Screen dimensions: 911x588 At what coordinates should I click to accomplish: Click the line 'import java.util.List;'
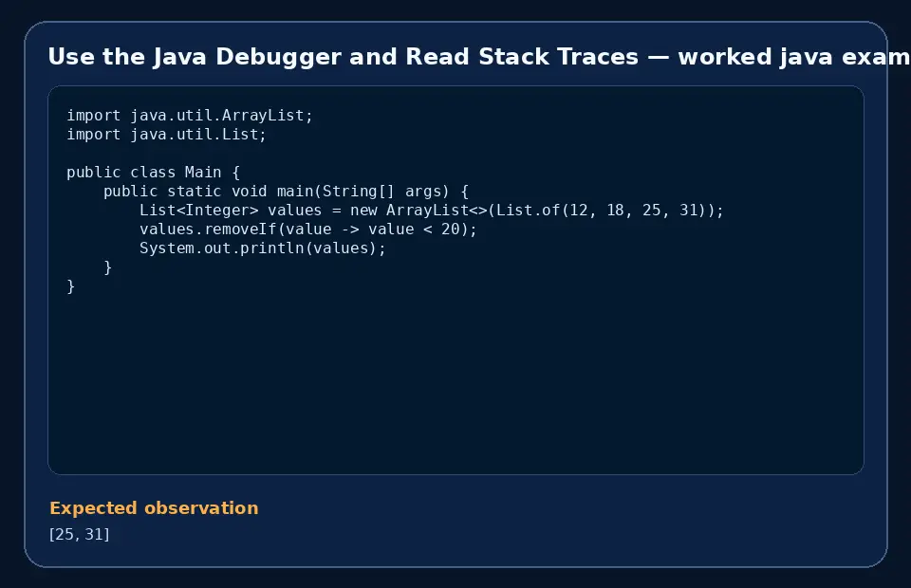click(x=166, y=135)
